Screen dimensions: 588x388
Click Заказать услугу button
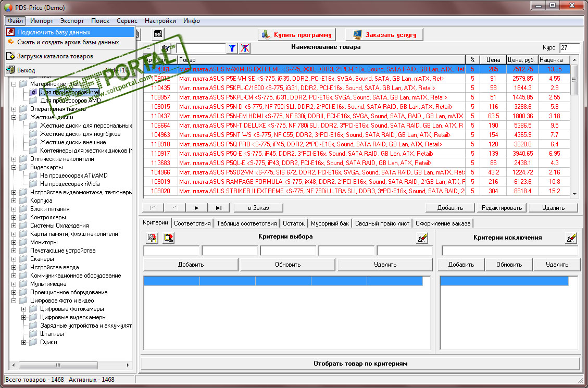point(384,34)
